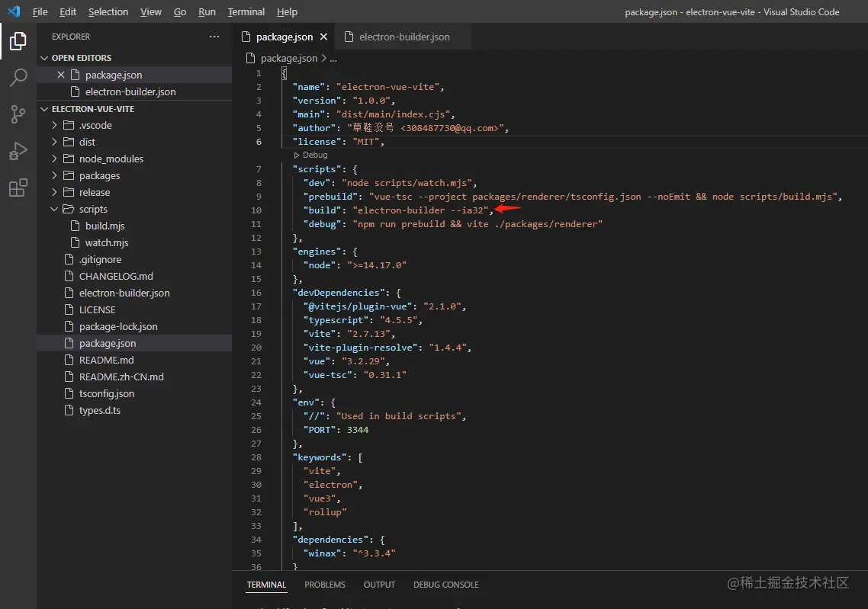Close the package.json editor tab
The width and height of the screenshot is (868, 609).
point(324,37)
